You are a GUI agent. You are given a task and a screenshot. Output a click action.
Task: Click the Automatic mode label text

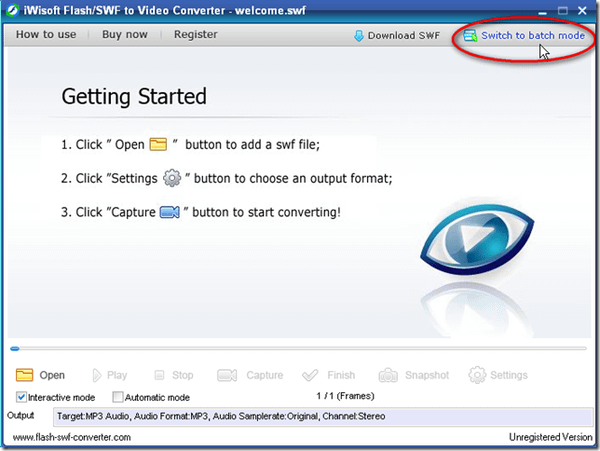pos(157,397)
